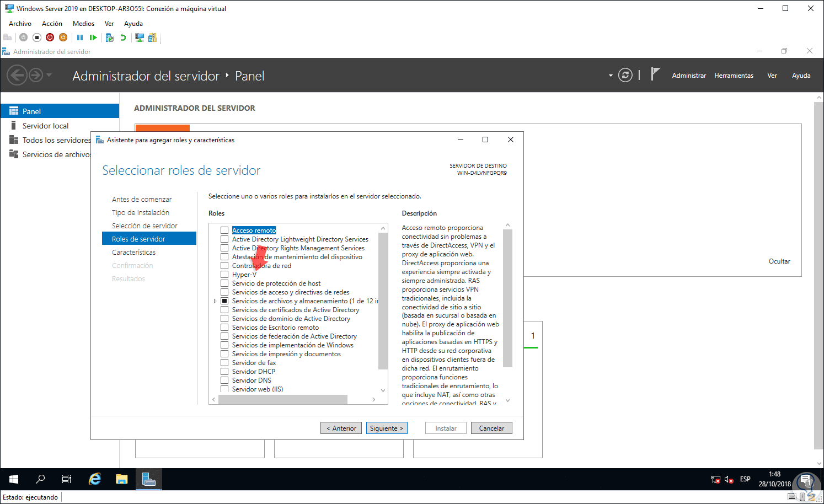
Task: Open the notifications flag in Server Manager
Action: 655,74
